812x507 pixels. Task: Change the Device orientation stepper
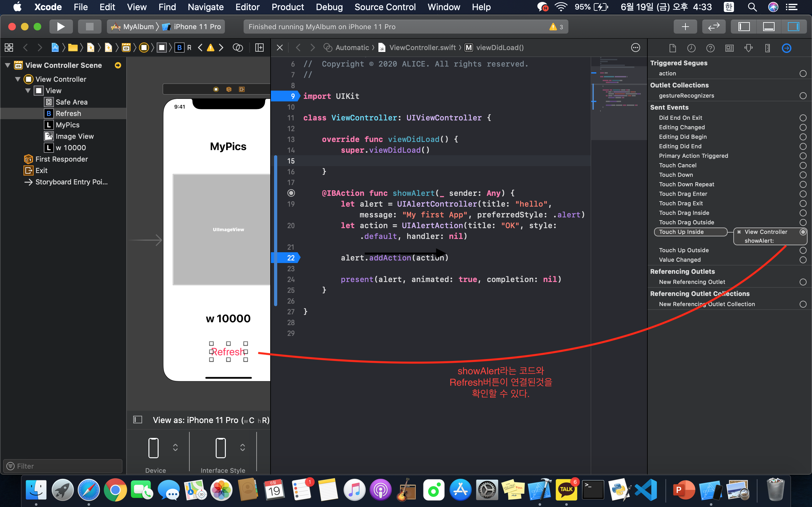pyautogui.click(x=175, y=447)
